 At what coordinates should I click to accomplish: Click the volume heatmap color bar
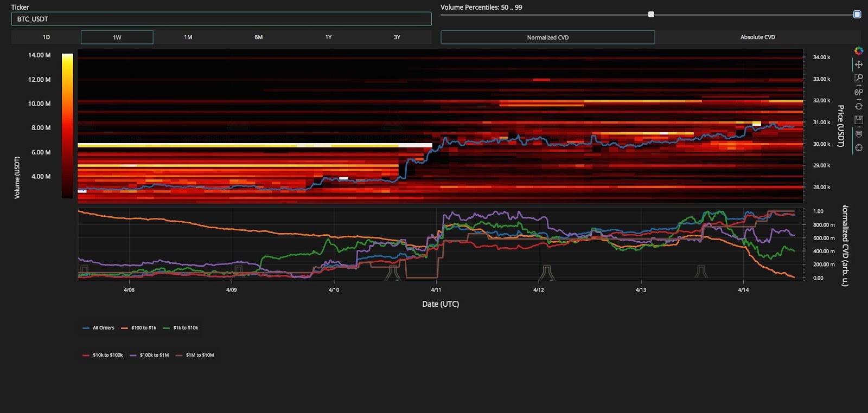(x=67, y=126)
